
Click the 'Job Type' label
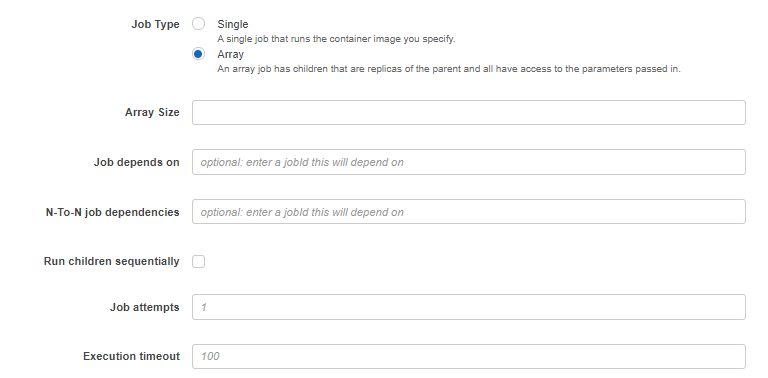(155, 24)
